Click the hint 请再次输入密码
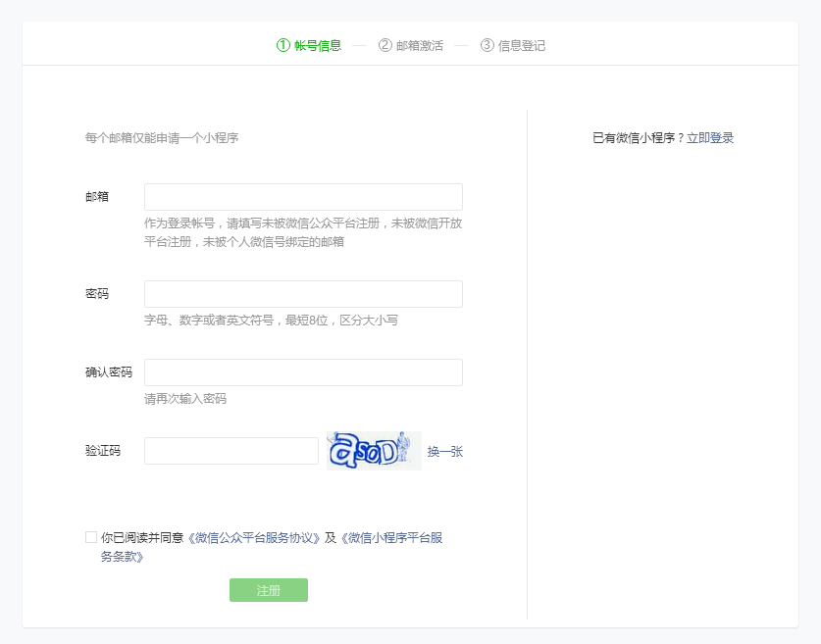821x644 pixels. [185, 399]
